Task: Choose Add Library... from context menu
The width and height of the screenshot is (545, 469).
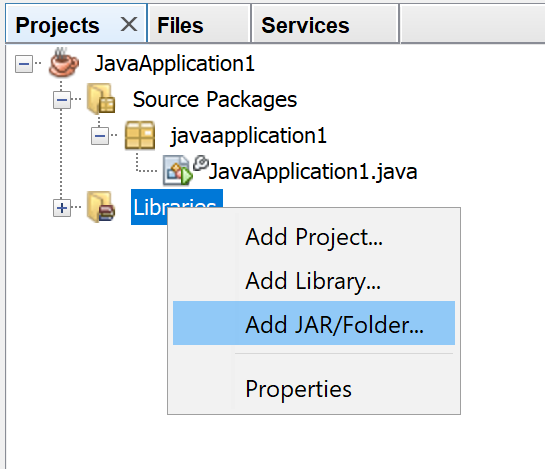Action: 314,281
